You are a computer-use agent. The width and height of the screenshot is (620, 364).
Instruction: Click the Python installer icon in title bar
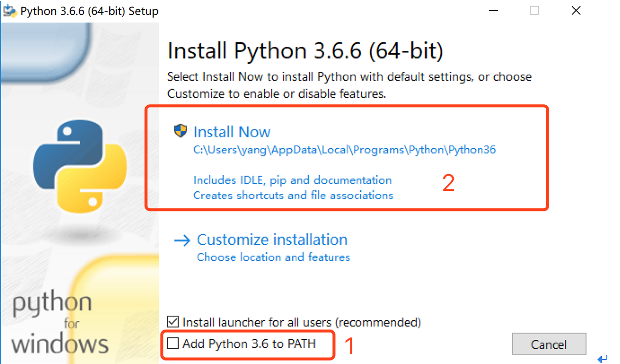[11, 10]
